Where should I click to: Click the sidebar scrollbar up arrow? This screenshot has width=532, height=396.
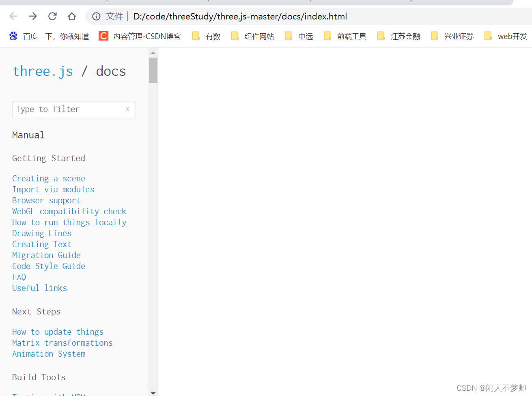tap(153, 53)
